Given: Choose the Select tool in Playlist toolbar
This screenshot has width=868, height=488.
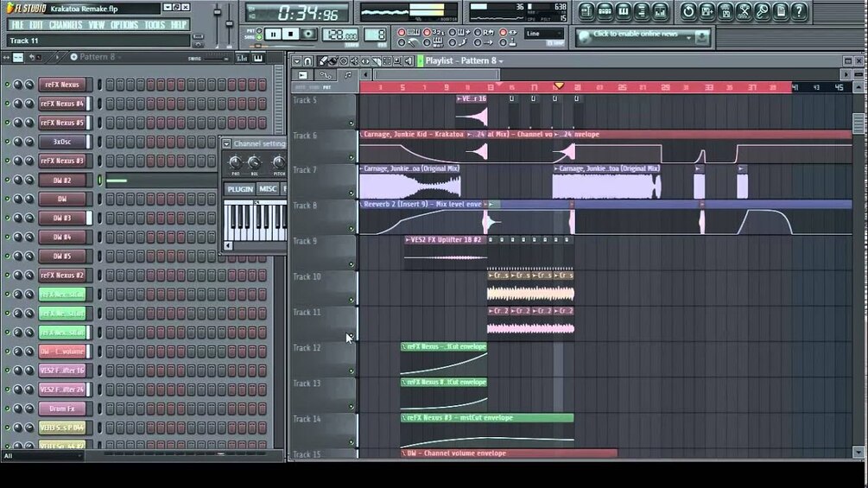Looking at the screenshot, I should 387,60.
